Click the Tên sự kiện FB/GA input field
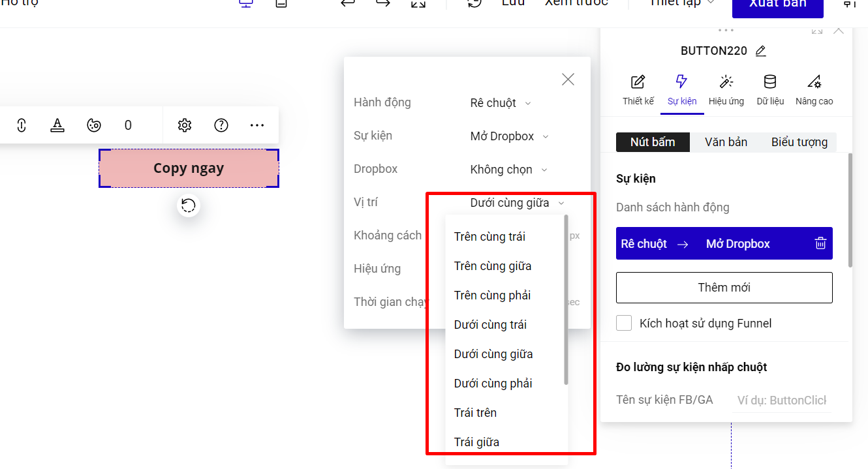Screen dimensions: 868x469 coord(782,401)
